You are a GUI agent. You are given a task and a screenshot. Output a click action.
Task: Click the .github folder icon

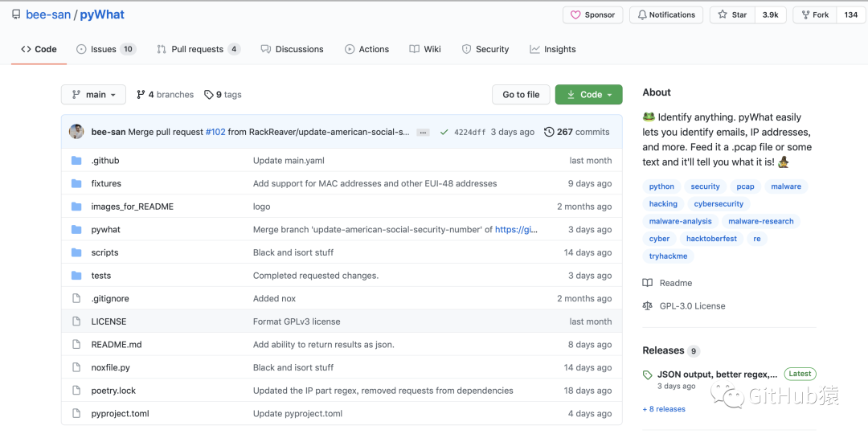(x=76, y=161)
